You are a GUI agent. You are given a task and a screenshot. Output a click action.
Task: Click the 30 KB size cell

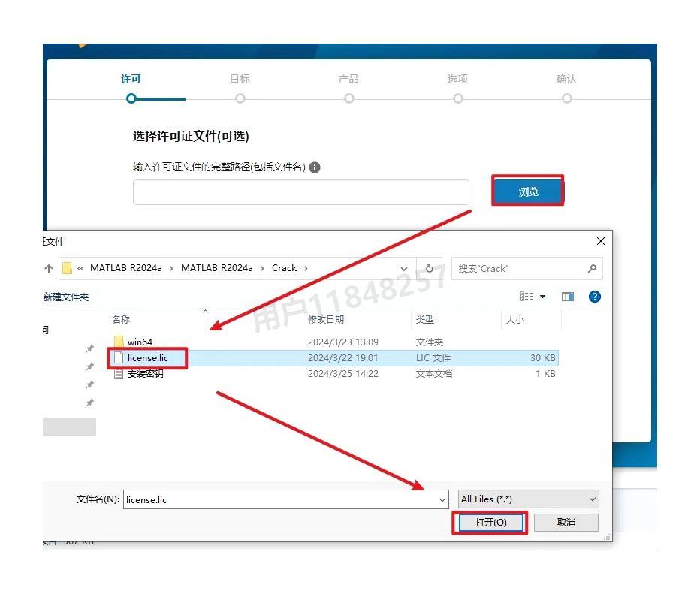[543, 358]
